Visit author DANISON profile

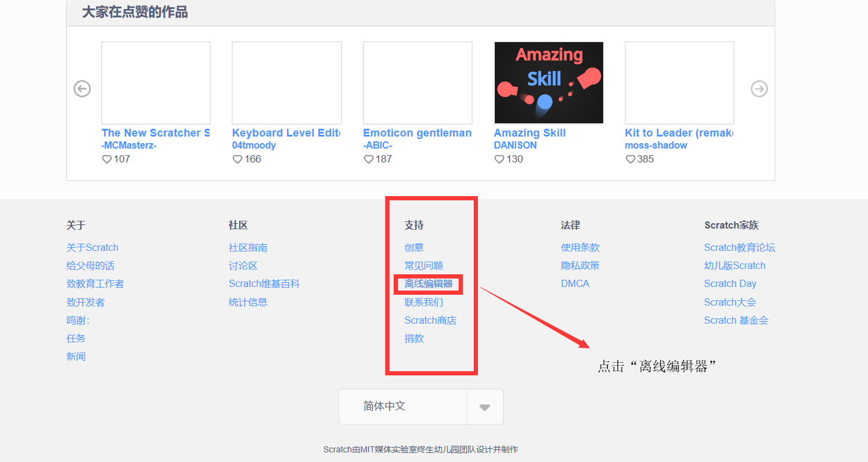(x=515, y=146)
